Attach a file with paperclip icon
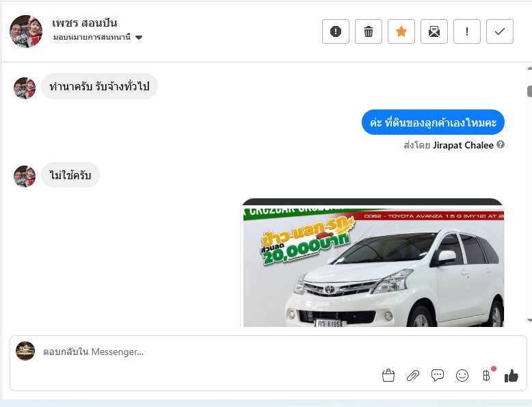 [x=413, y=376]
